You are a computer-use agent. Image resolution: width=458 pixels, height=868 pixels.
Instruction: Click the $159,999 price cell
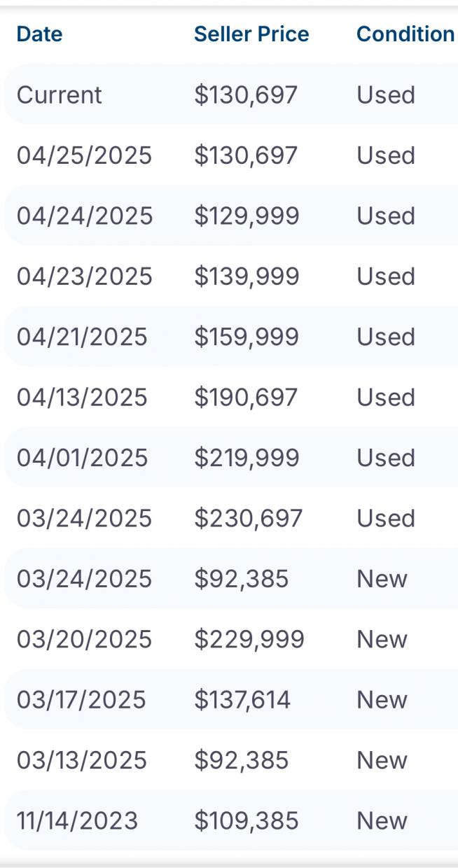coord(247,337)
